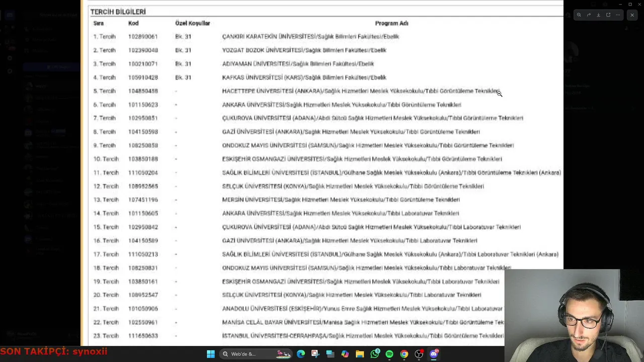The height and width of the screenshot is (362, 644).
Task: Select code 108952547 in 20. Tercih row
Action: click(143, 295)
